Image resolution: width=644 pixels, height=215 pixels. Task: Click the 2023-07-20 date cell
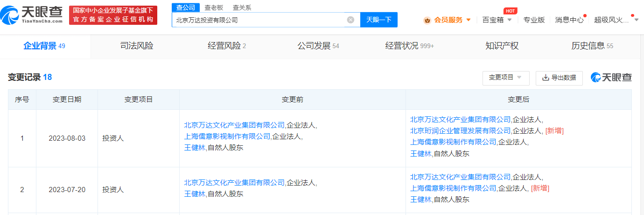pyautogui.click(x=67, y=190)
